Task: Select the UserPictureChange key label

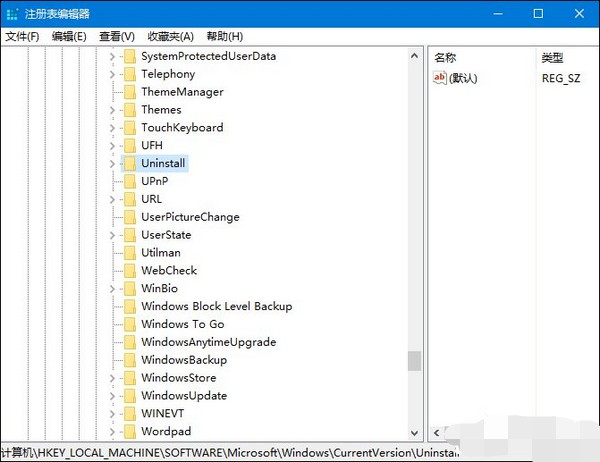Action: [x=190, y=217]
